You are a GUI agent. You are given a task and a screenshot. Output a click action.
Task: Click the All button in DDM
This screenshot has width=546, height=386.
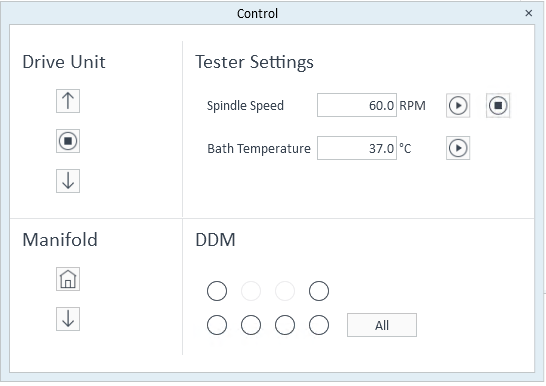click(382, 325)
